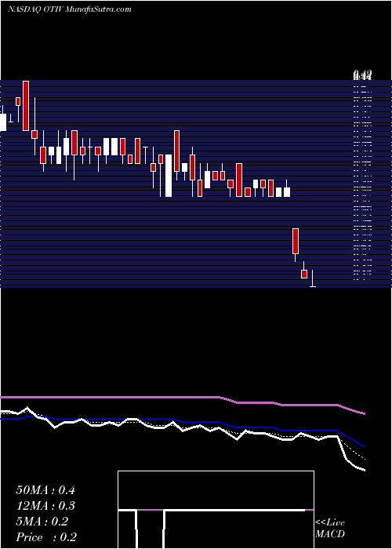
Task: Click the 'Price : 0.2' value label
Action: tap(46, 537)
